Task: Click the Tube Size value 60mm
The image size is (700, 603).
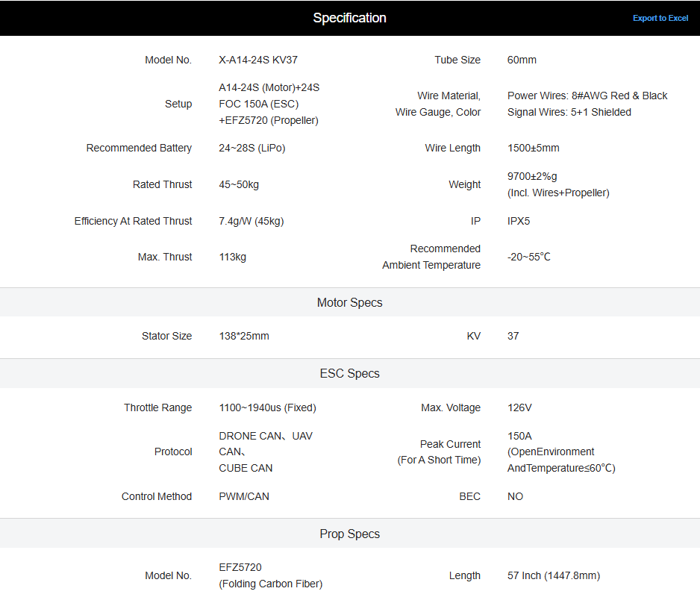Action: [x=522, y=60]
